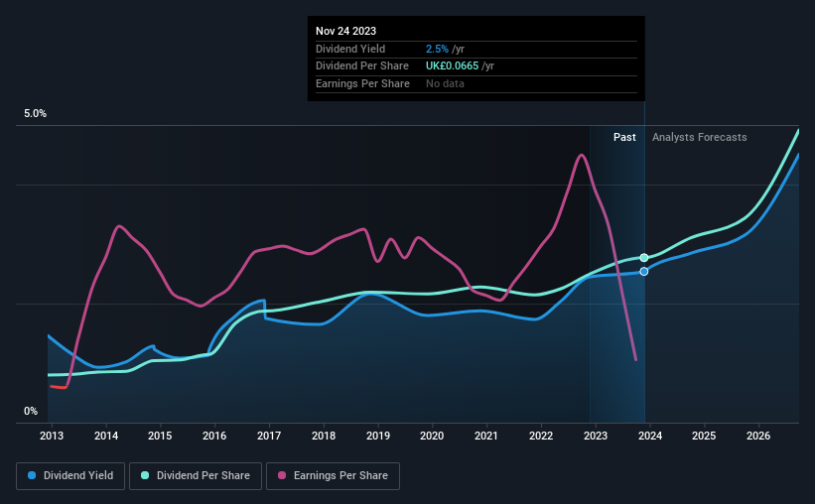Screen dimensions: 815x504
Task: Toggle the Dividend Yield legend button
Action: (x=70, y=476)
